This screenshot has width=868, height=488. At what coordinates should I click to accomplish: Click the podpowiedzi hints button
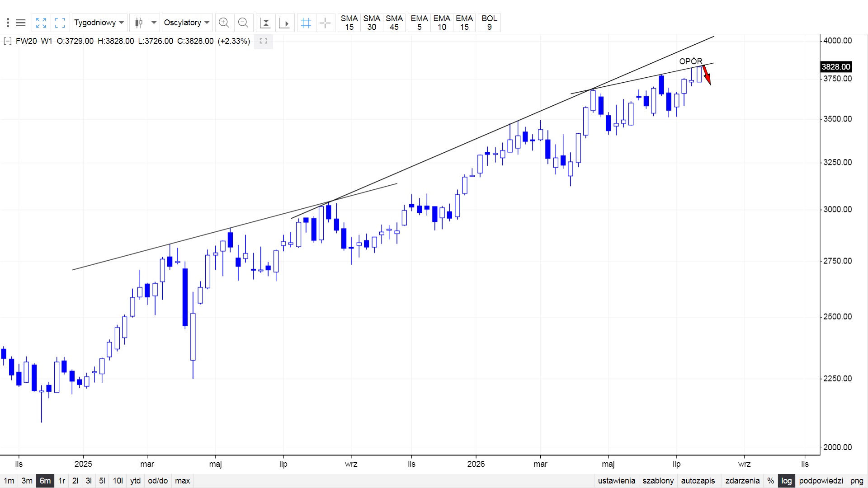[x=821, y=481]
